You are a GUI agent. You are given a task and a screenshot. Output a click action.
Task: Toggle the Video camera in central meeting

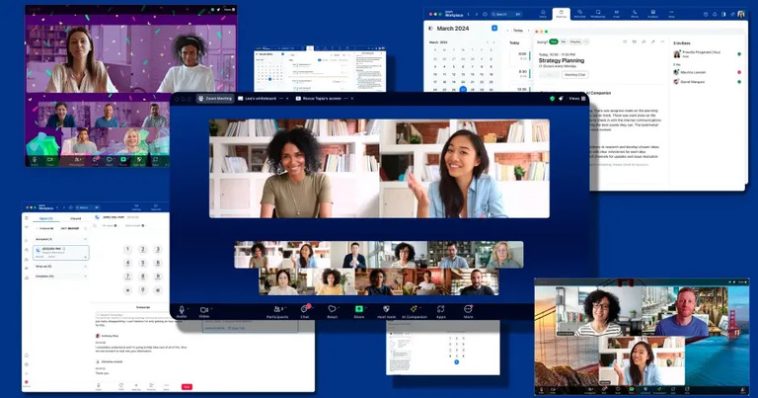(204, 311)
